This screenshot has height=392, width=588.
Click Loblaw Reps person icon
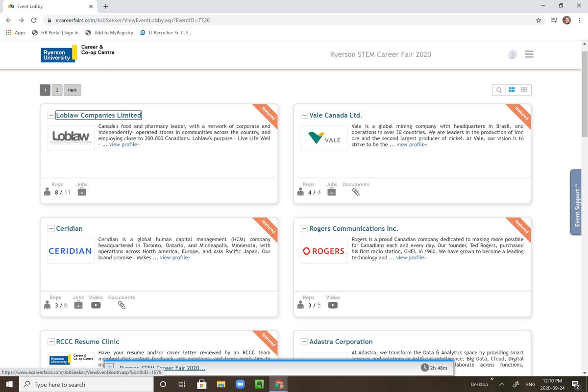point(47,192)
